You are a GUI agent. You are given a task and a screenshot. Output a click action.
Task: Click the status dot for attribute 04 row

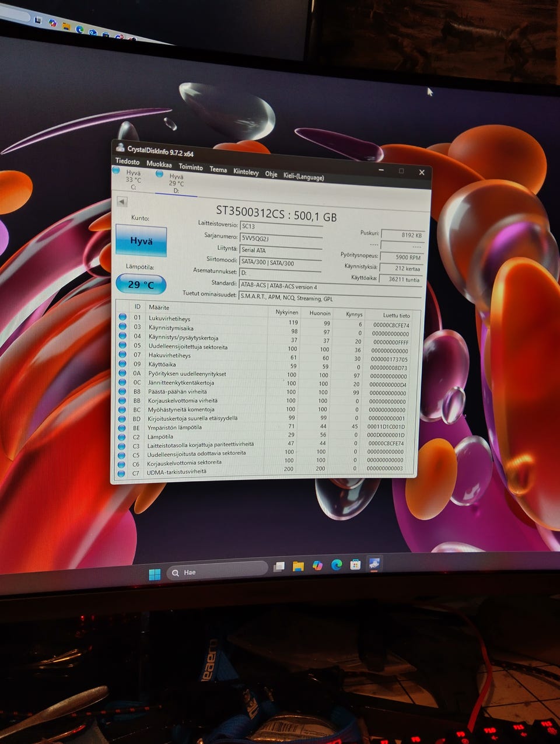(123, 336)
